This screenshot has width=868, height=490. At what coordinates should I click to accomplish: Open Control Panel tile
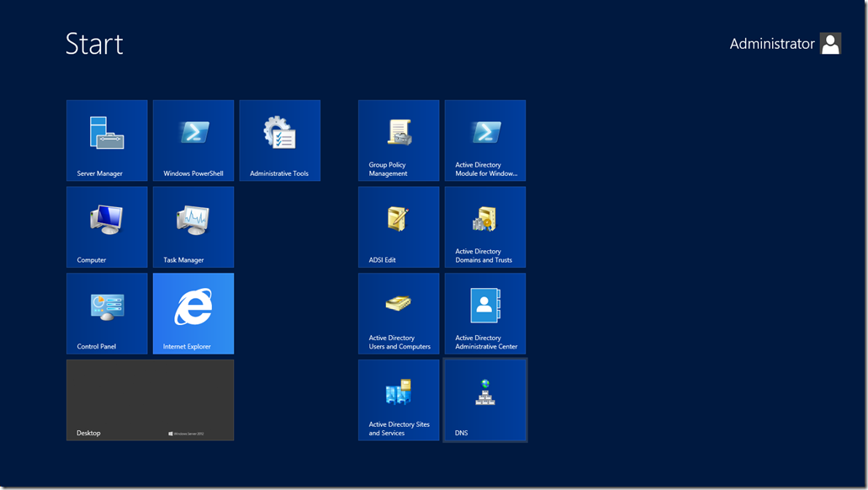click(x=107, y=313)
